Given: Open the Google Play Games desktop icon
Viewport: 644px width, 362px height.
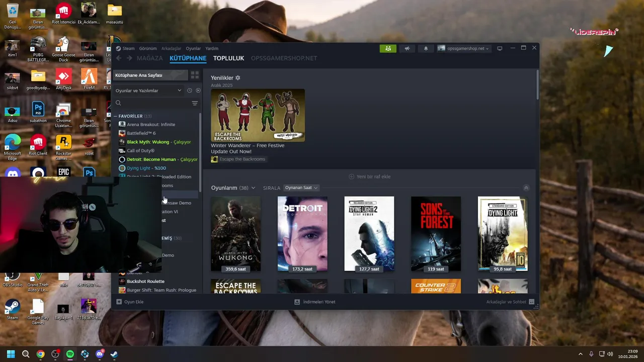Looking at the screenshot, I should pyautogui.click(x=38, y=312).
